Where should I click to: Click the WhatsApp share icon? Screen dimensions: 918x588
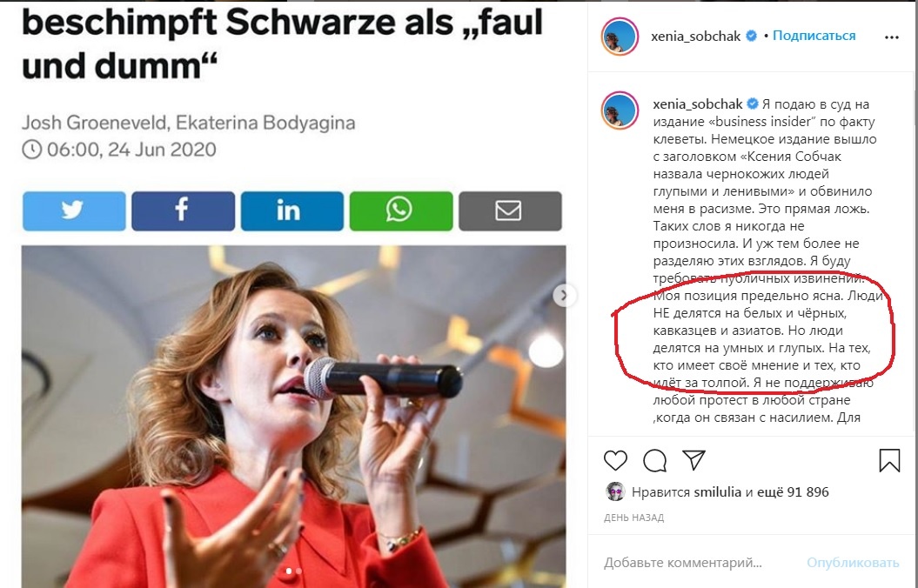pos(401,210)
